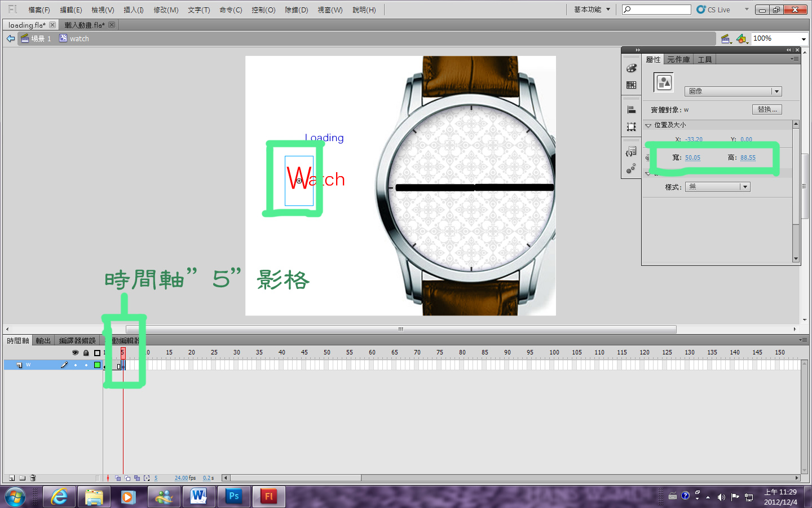Click layer w's outline color square

97,365
